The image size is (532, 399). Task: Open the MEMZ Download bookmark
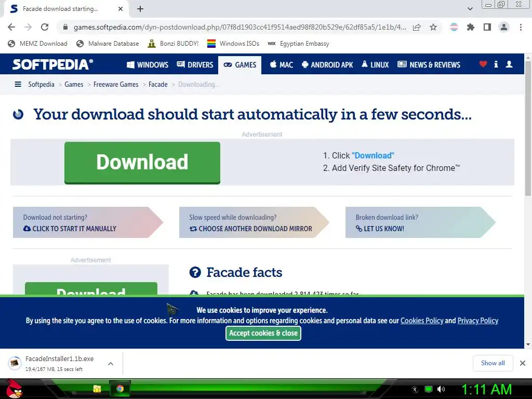(37, 44)
